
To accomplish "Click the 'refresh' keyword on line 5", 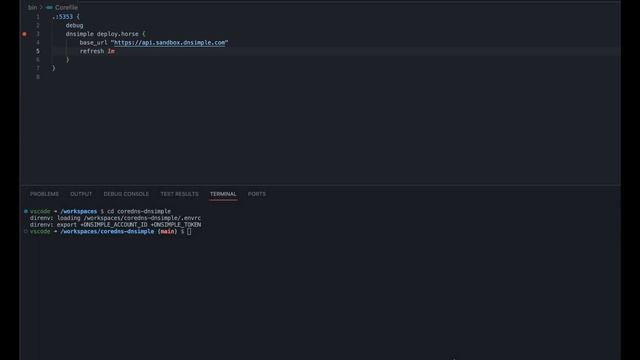I will tap(92, 51).
